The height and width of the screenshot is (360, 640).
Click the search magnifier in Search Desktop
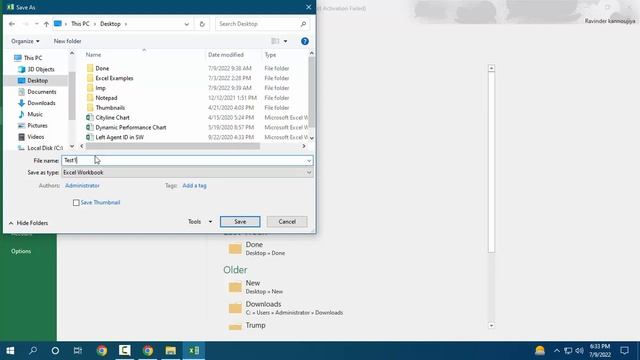303,24
